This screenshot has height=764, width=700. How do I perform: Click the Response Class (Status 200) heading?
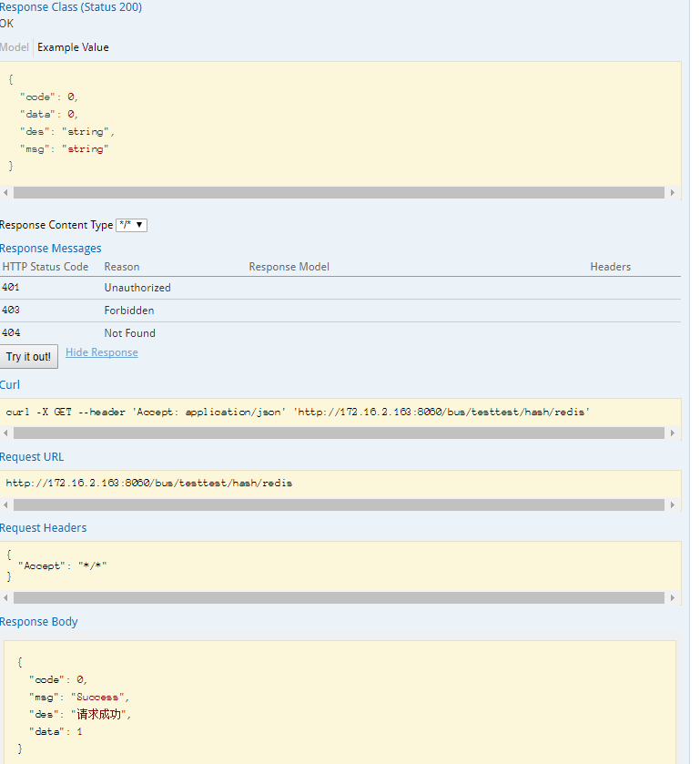pos(71,7)
